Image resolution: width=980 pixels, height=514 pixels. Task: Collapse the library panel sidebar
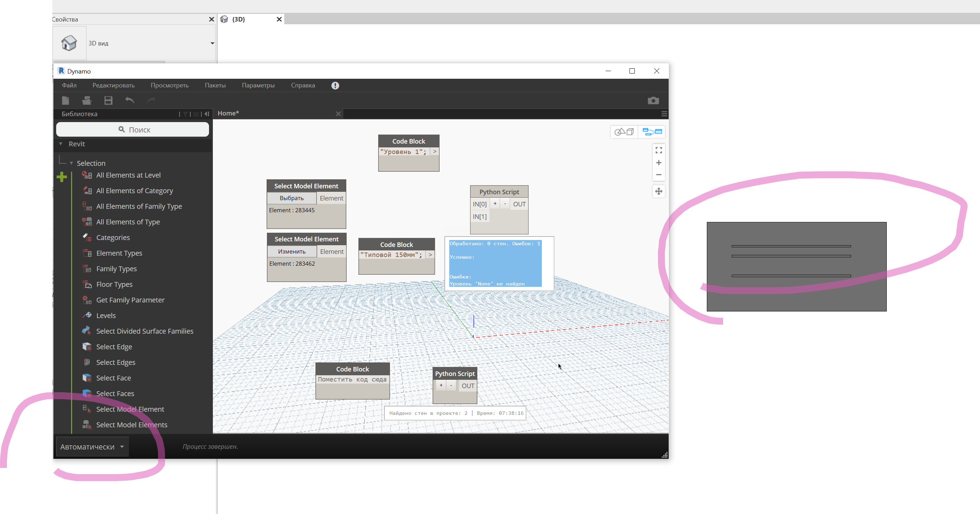207,114
